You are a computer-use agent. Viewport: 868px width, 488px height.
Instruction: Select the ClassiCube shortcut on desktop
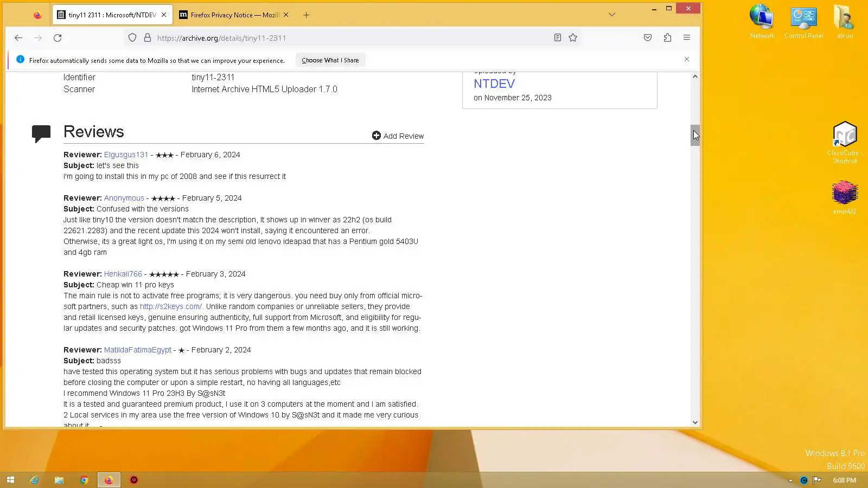[x=845, y=143]
